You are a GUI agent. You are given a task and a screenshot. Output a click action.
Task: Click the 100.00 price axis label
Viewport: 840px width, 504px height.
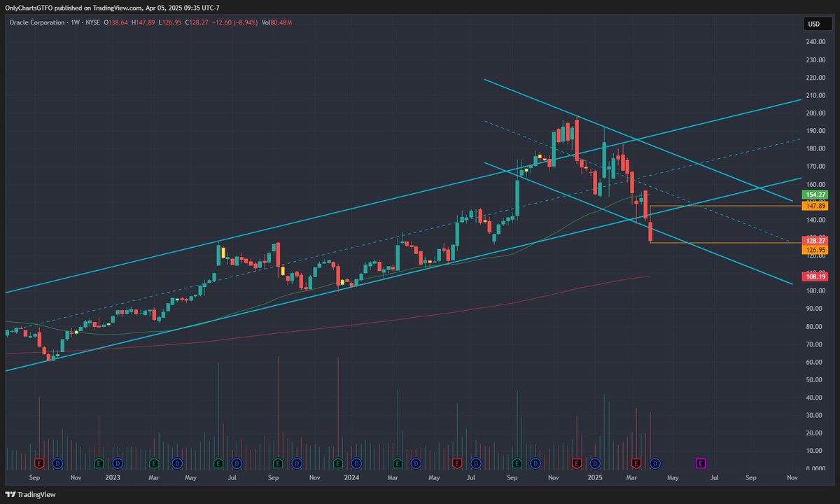816,291
